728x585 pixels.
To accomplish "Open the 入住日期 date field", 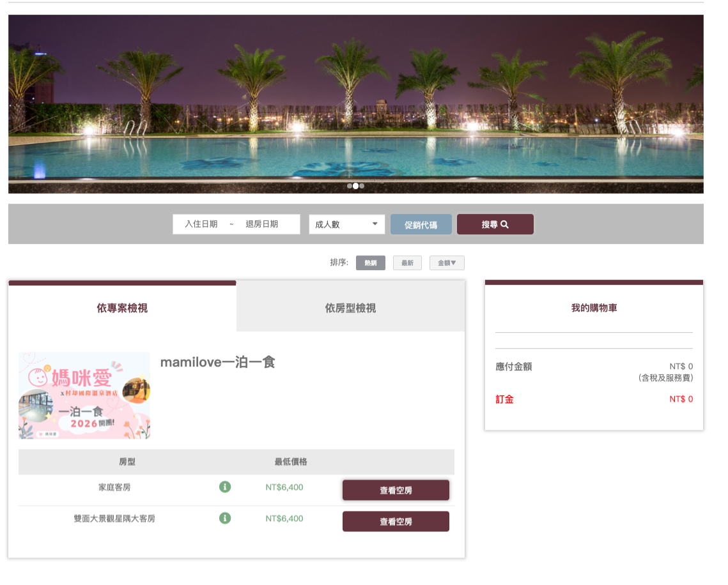I will click(x=201, y=224).
